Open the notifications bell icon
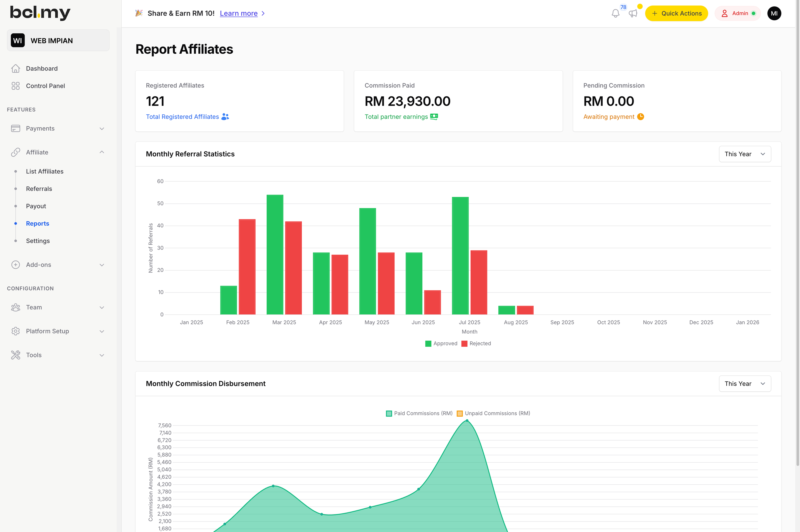The image size is (800, 532). (x=615, y=14)
